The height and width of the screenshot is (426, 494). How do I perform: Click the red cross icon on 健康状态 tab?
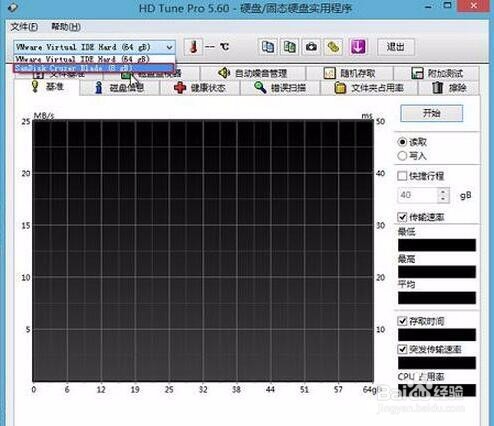pyautogui.click(x=180, y=88)
